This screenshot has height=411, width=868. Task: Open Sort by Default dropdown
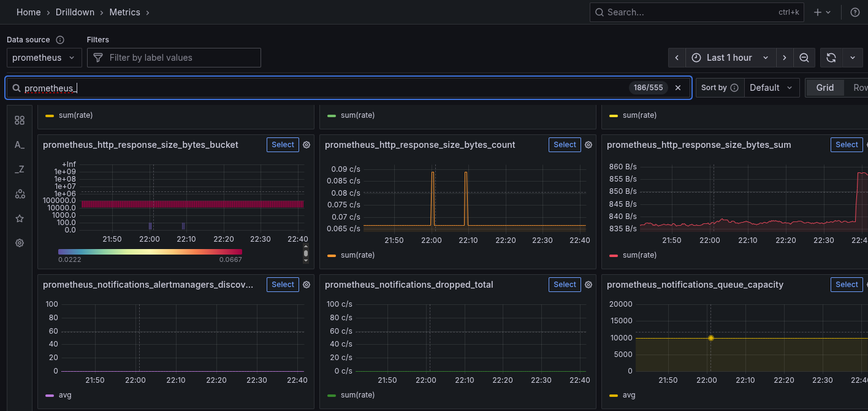[x=772, y=88]
